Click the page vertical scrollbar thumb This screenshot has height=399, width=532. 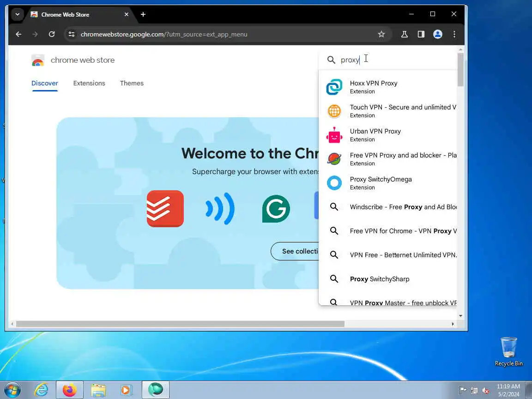[x=460, y=70]
